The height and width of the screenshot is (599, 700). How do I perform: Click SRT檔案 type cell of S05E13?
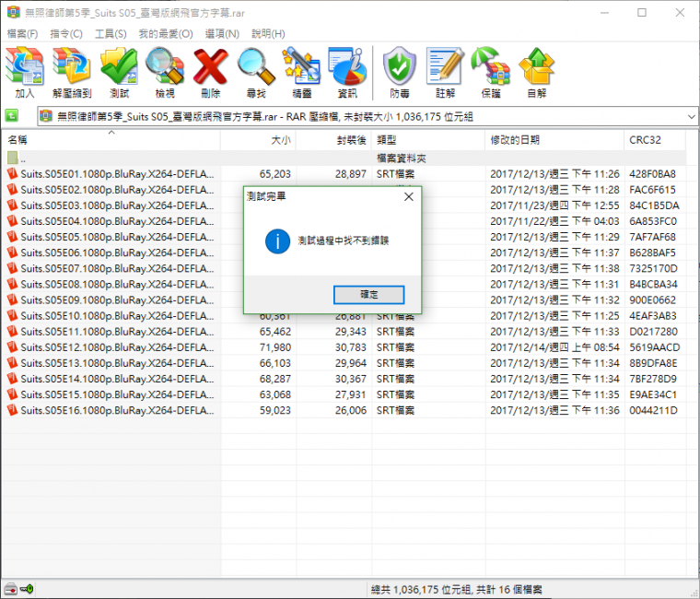[395, 363]
